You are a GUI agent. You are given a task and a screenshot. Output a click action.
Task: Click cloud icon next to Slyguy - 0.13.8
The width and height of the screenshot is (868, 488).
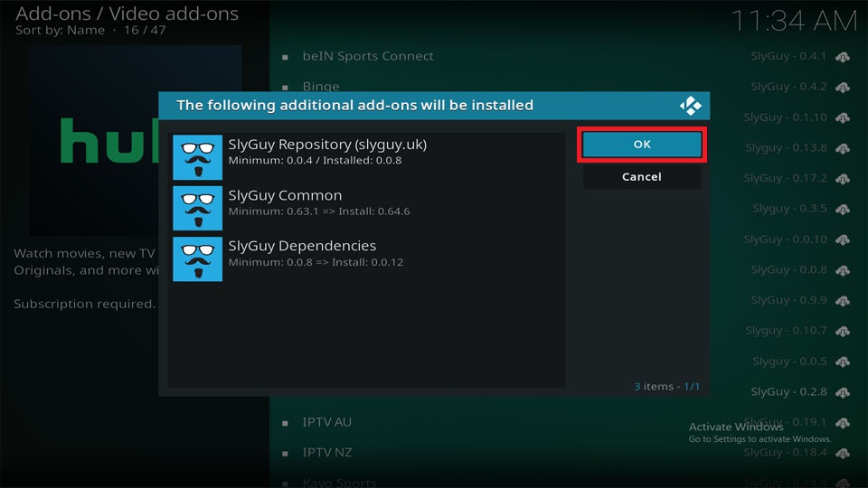(x=843, y=147)
